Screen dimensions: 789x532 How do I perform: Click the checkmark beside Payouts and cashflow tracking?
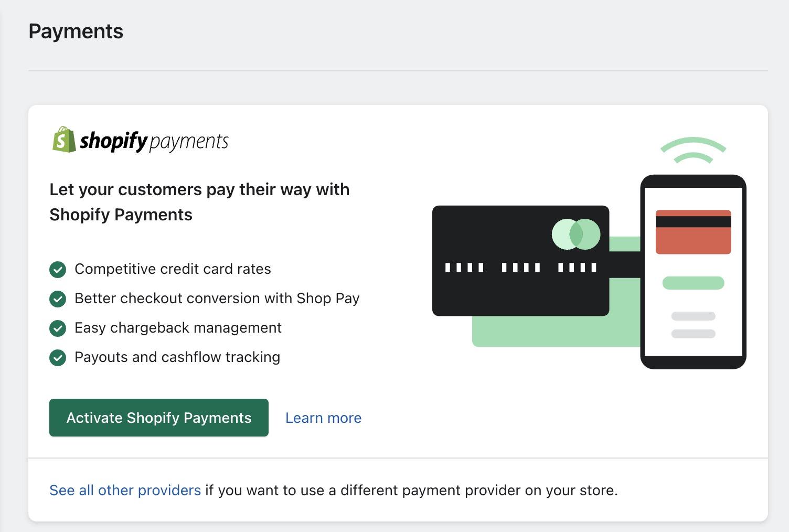58,357
